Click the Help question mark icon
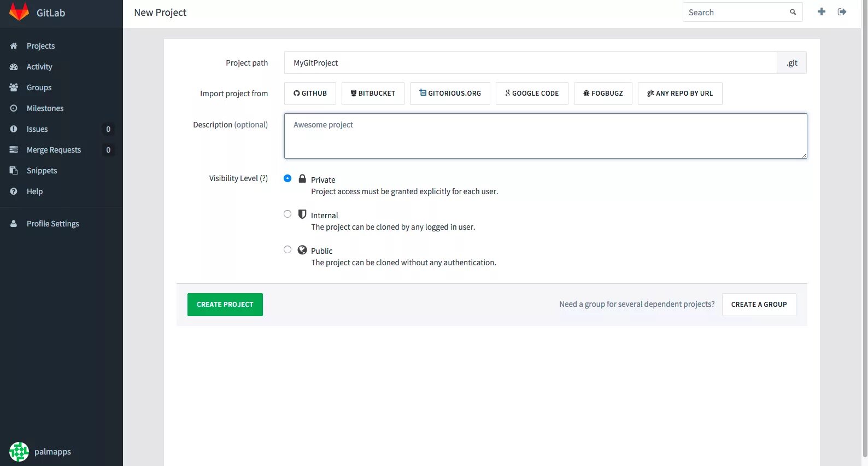Viewport: 868px width, 466px height. [x=14, y=191]
